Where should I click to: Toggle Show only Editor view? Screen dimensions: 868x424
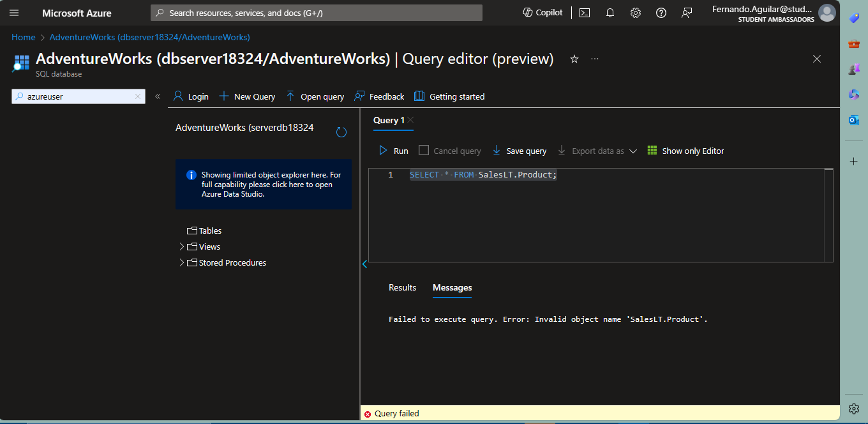(685, 151)
